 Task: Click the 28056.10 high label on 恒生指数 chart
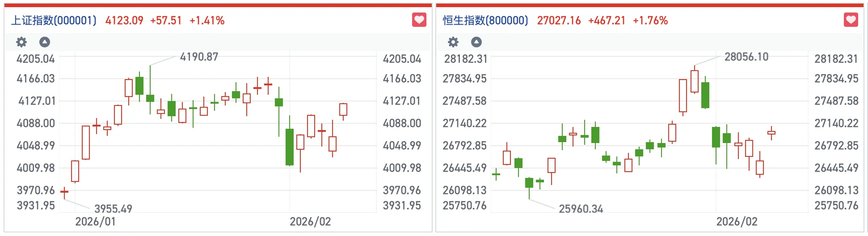(746, 57)
